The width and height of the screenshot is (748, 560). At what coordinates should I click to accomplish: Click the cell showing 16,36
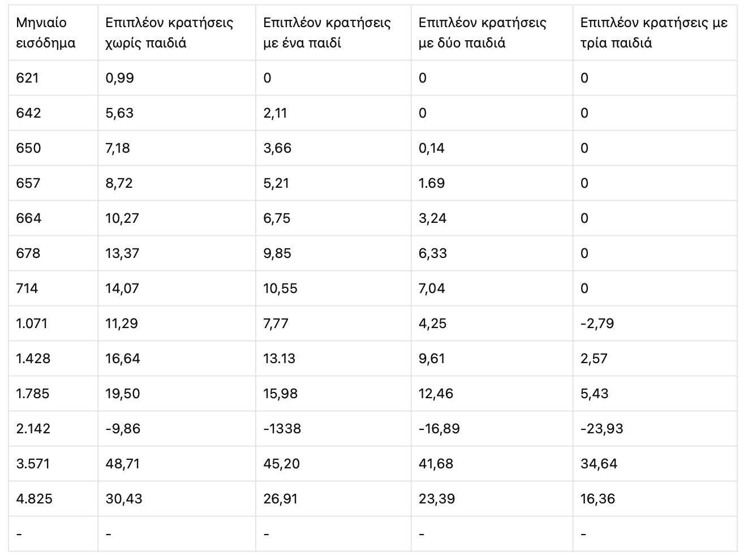point(655,499)
